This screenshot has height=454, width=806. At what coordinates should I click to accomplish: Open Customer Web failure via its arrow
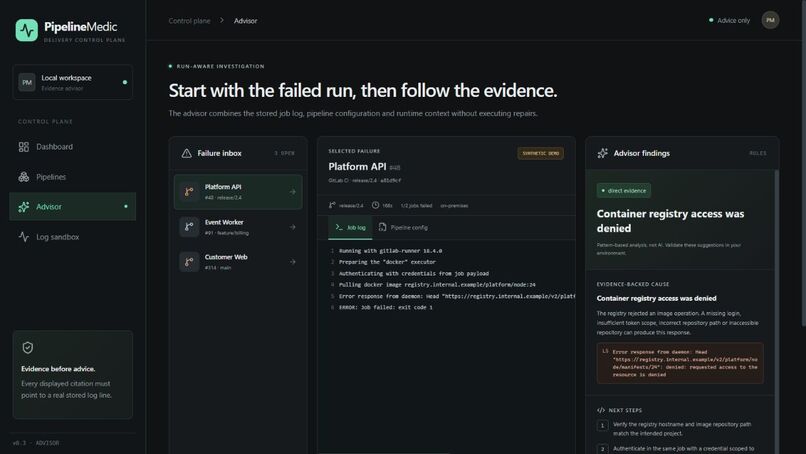[x=292, y=262]
